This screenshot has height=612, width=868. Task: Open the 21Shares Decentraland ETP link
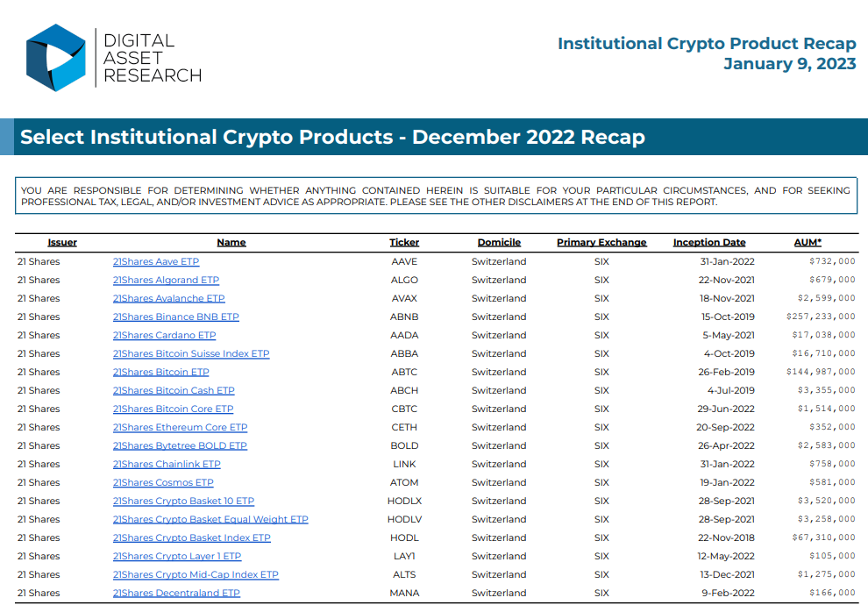pyautogui.click(x=176, y=593)
